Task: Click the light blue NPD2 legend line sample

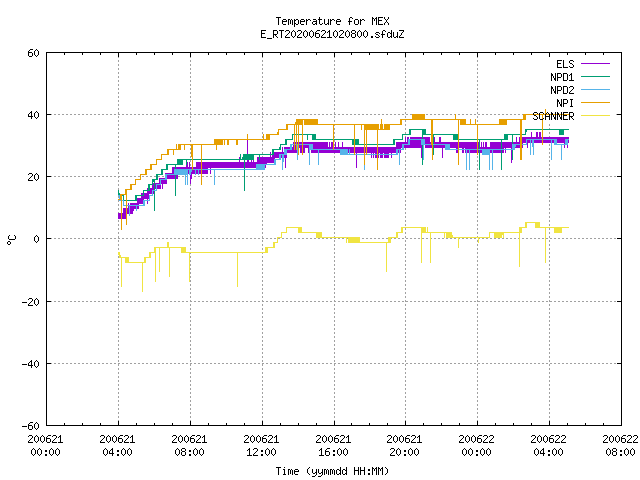Action: (595, 89)
